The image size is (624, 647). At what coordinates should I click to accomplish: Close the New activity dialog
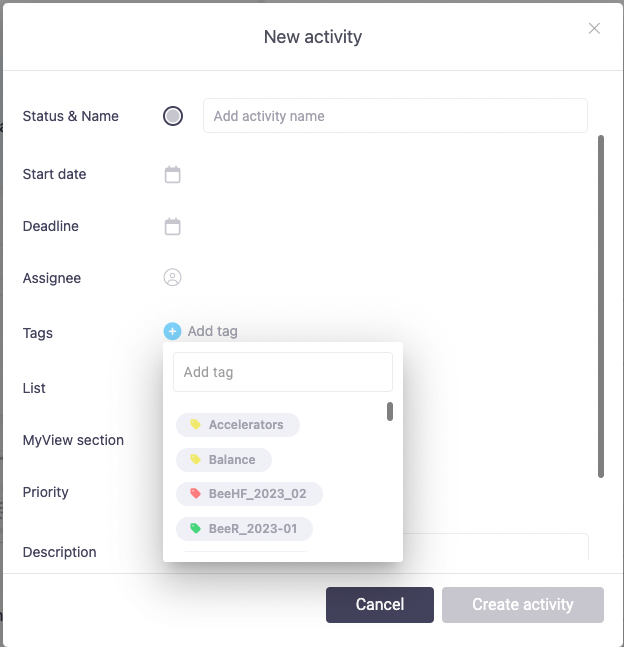[x=594, y=28]
